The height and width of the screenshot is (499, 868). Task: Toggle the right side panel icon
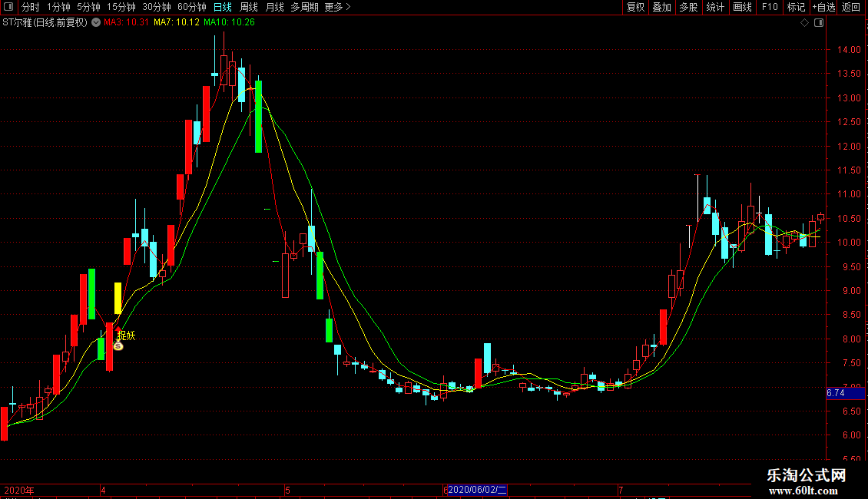click(819, 23)
